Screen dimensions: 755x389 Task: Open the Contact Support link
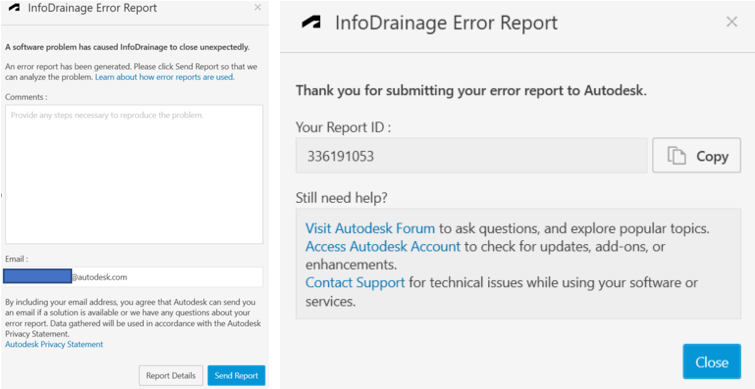(355, 283)
